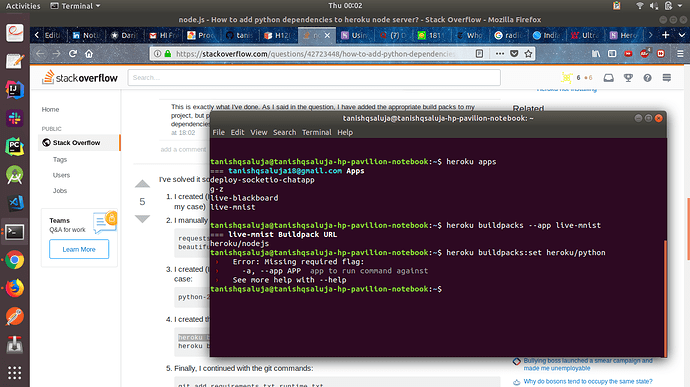
Task: Switch to the LinkedIn notifications tab
Action: pyautogui.click(x=86, y=35)
